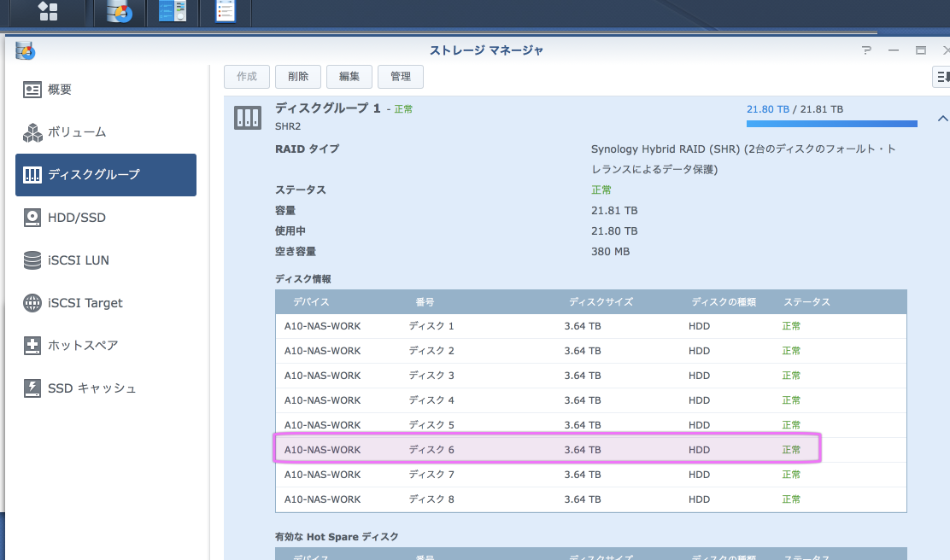Click the ディスクサイズ column header
Screen dimensions: 950x560
(601, 302)
